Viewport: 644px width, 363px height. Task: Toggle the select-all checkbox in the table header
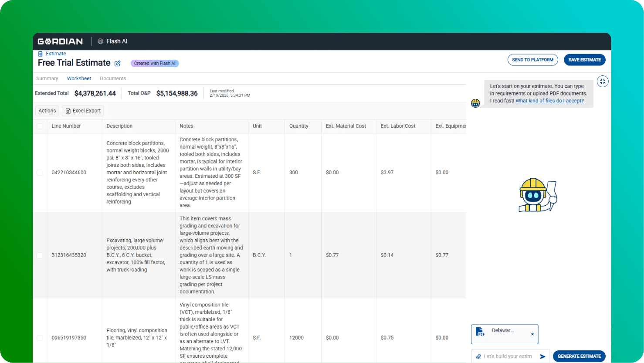pos(40,126)
